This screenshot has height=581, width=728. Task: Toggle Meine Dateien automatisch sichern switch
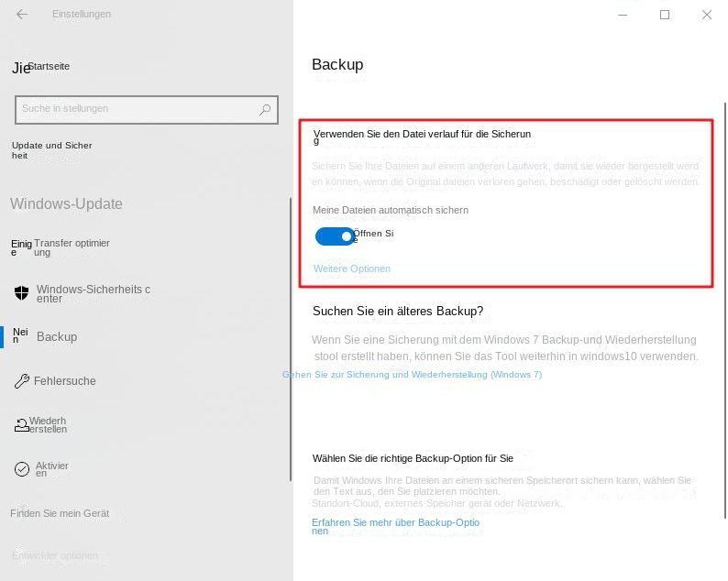(x=335, y=236)
